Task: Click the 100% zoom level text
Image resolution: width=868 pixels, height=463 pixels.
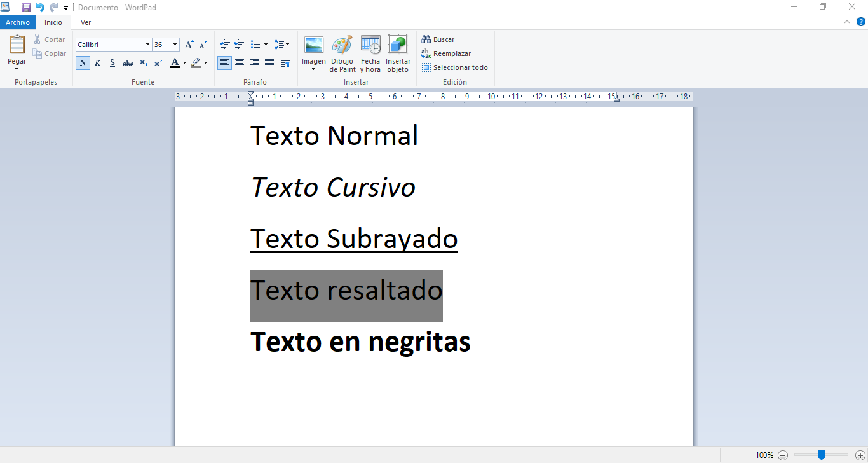Action: [764, 455]
